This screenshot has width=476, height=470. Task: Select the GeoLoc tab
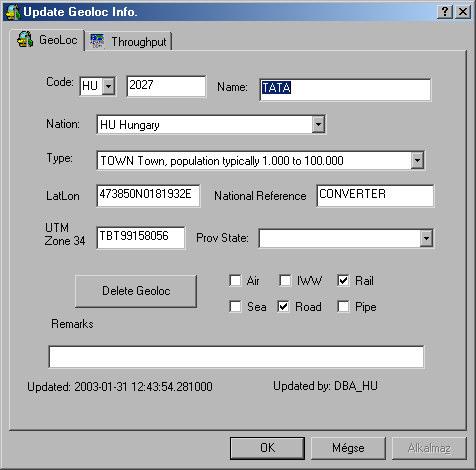click(47, 40)
